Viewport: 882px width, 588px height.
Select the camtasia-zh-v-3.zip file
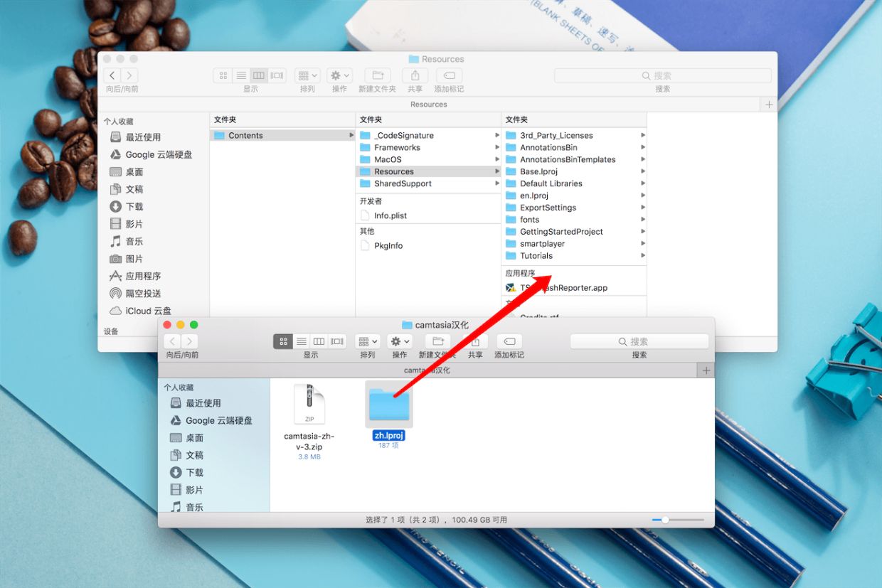coord(309,422)
